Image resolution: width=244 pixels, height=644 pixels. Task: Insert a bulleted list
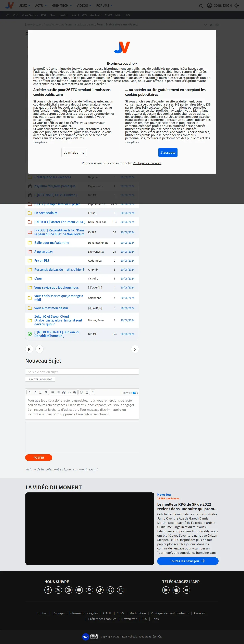53,392
